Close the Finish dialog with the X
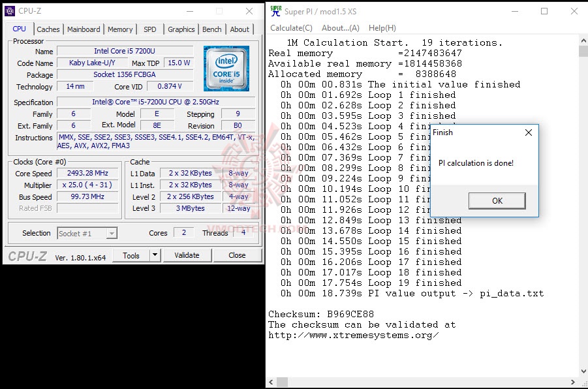The width and height of the screenshot is (588, 389). point(529,132)
